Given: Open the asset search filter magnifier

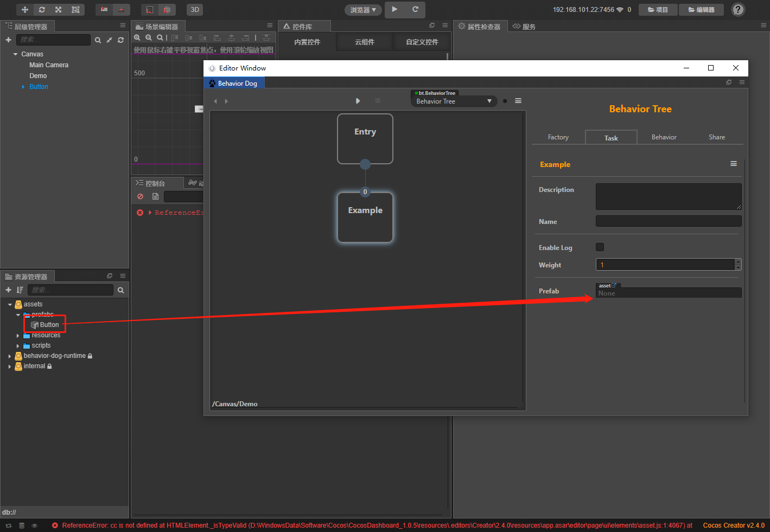Looking at the screenshot, I should tap(120, 290).
